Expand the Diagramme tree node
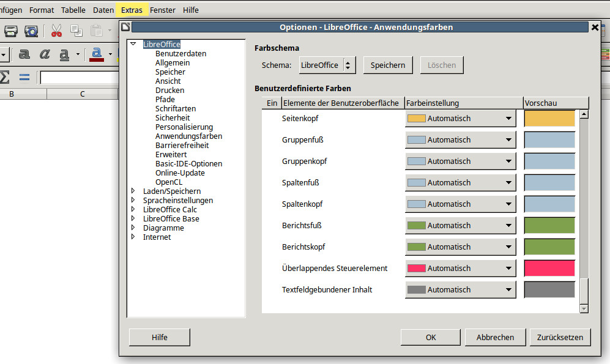This screenshot has width=610, height=364. (133, 228)
